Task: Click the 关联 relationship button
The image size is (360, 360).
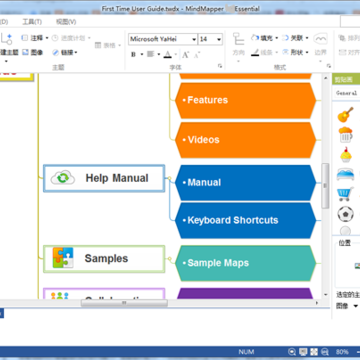Action: point(293,38)
